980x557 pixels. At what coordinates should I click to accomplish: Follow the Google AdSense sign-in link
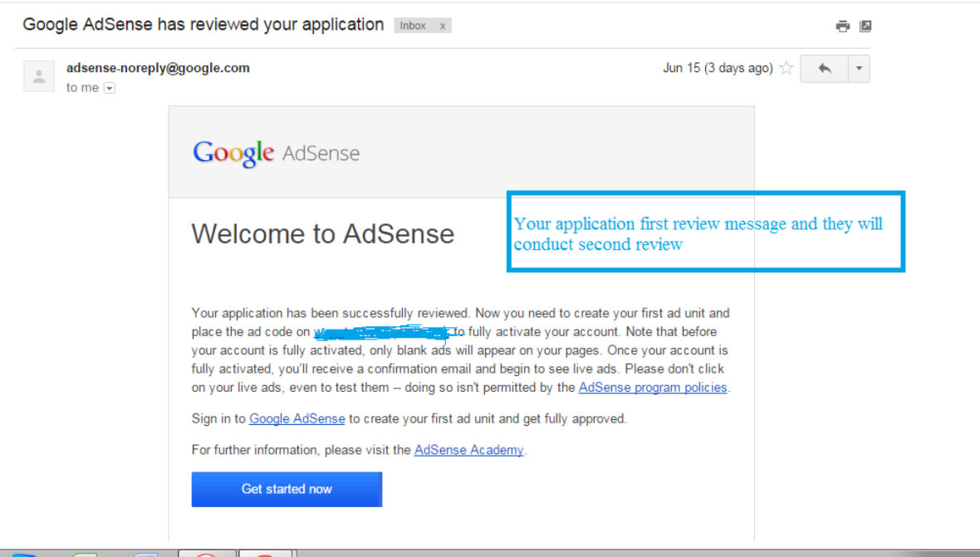296,419
